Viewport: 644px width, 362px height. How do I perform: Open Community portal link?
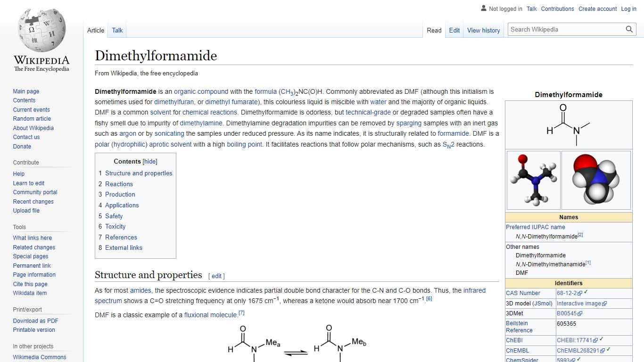pyautogui.click(x=35, y=192)
